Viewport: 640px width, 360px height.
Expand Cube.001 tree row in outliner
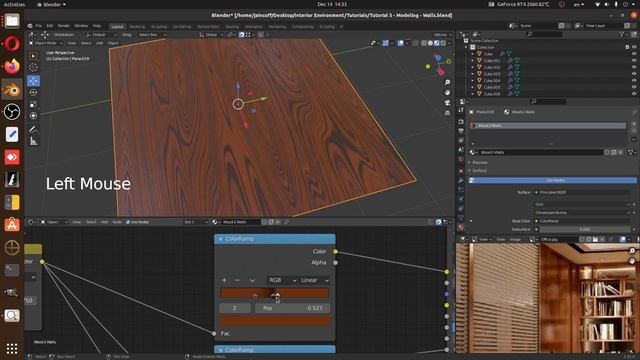coord(473,60)
